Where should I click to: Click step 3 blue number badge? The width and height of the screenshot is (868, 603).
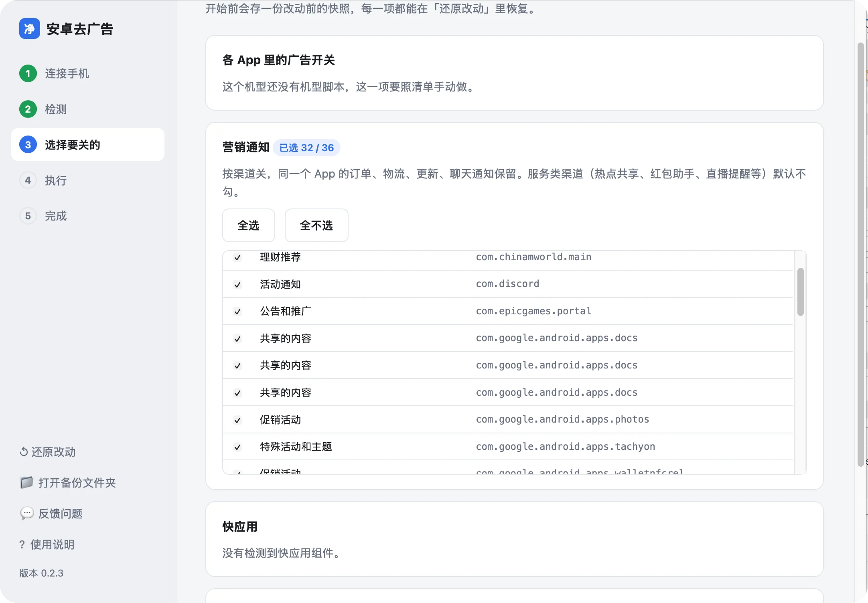point(28,145)
